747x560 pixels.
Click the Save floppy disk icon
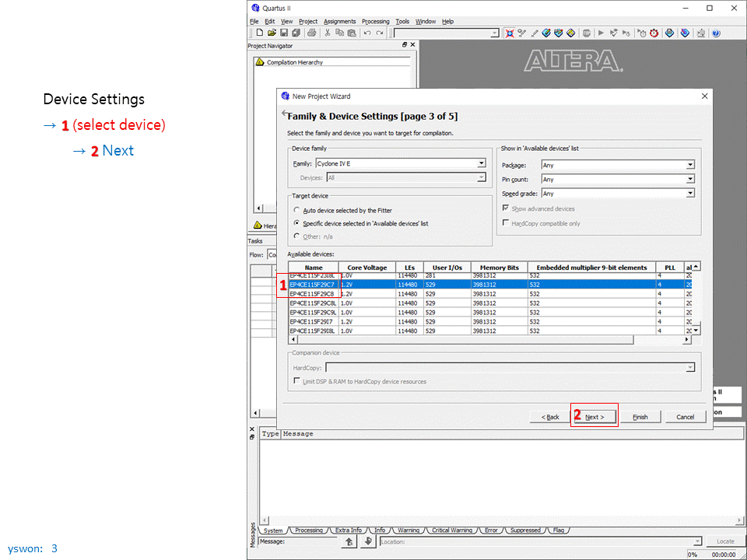click(283, 33)
